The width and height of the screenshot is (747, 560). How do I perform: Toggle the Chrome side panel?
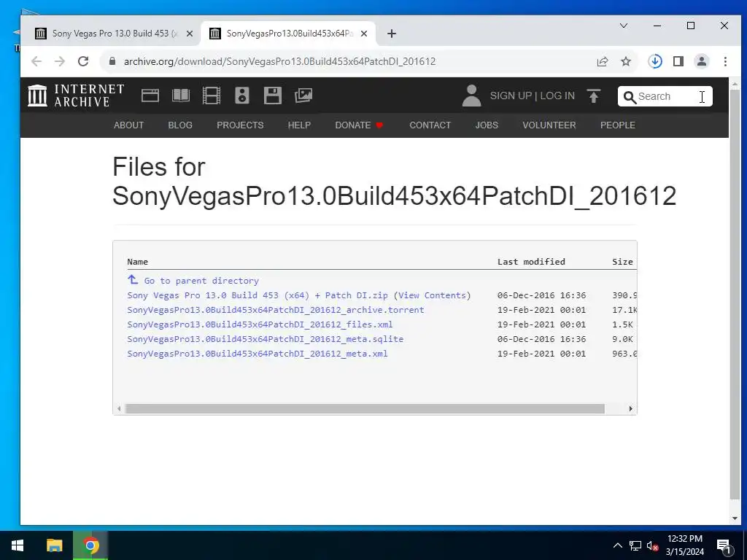pyautogui.click(x=678, y=61)
